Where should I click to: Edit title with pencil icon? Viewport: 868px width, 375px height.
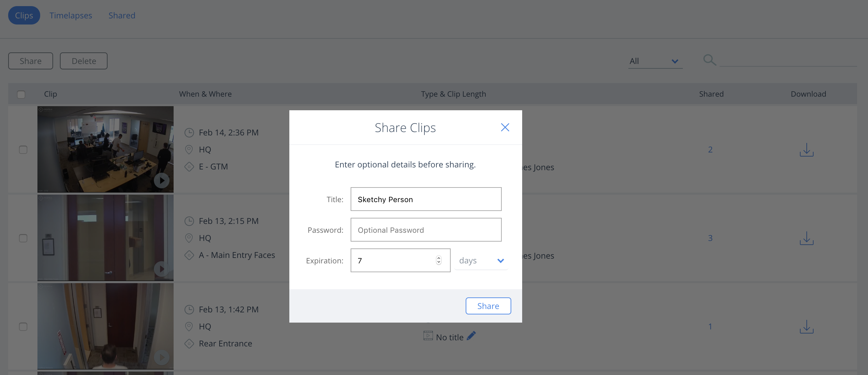point(471,336)
